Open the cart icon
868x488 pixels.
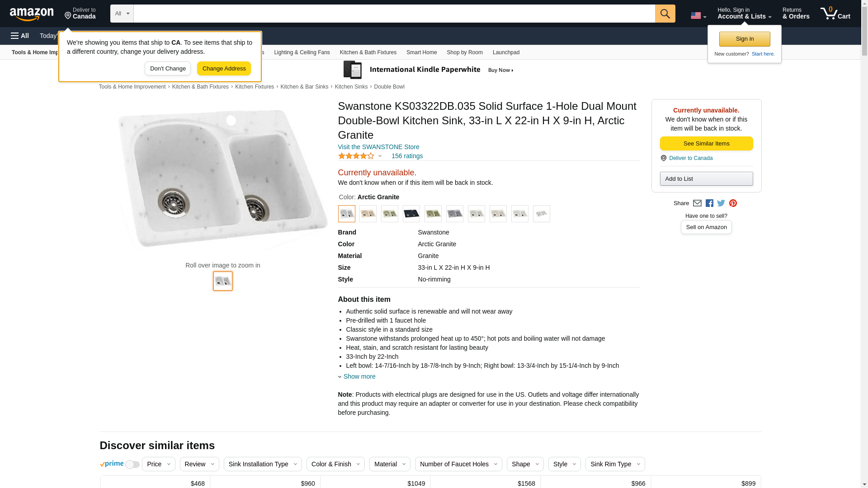(x=835, y=14)
